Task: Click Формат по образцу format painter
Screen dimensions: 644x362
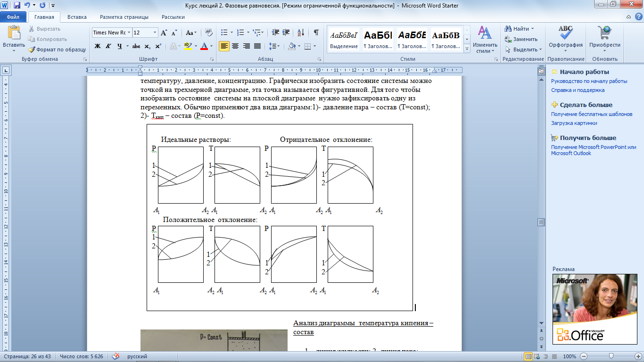Action: click(57, 49)
